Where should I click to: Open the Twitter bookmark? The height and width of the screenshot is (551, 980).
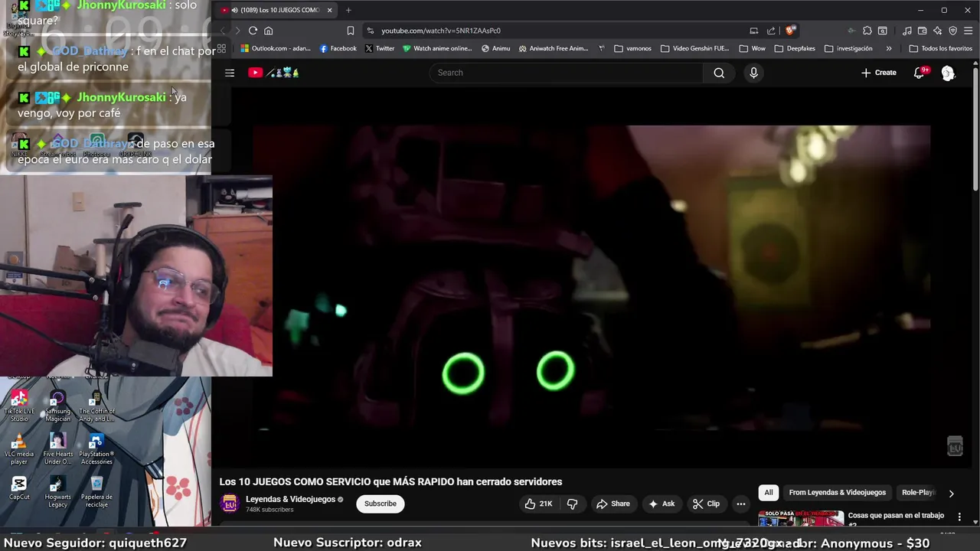[380, 48]
